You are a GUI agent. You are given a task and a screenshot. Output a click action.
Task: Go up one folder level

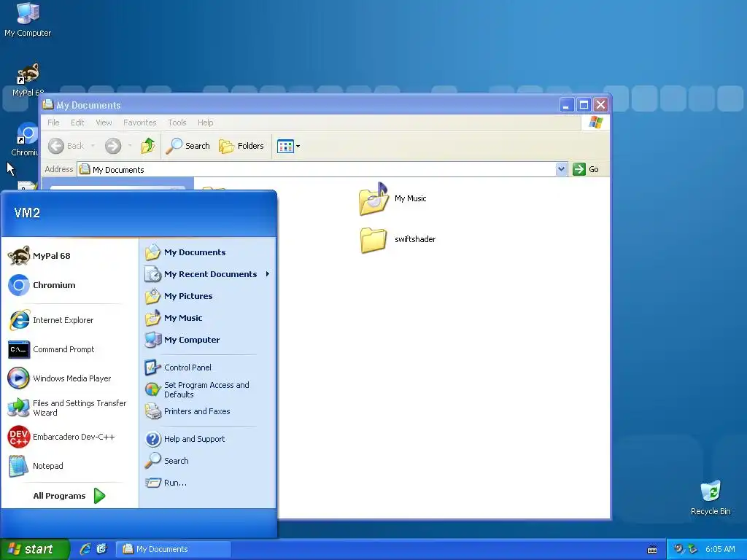(148, 146)
